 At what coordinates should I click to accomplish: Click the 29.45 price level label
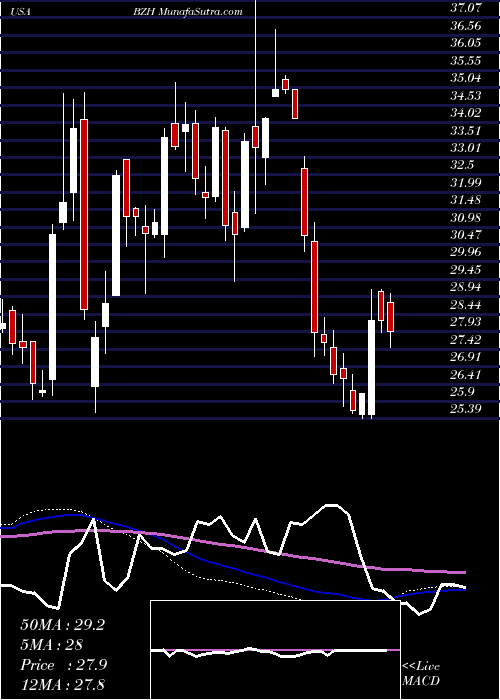[x=467, y=270]
